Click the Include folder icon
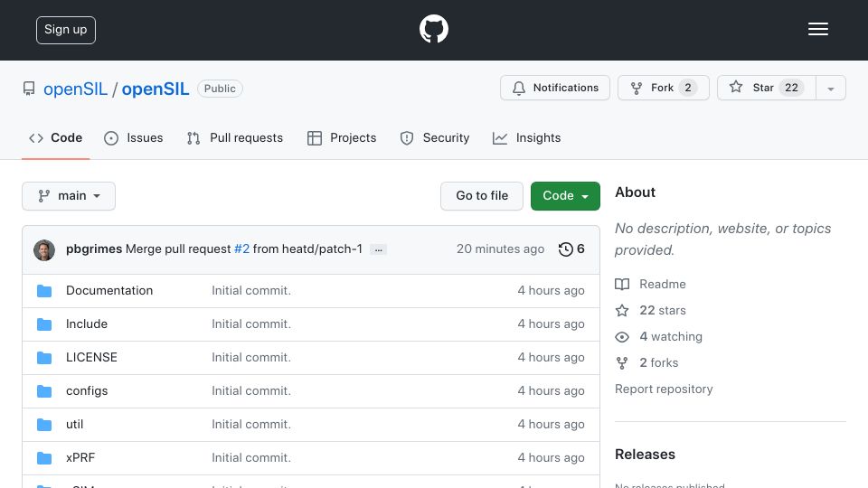The height and width of the screenshot is (488, 868). point(44,324)
